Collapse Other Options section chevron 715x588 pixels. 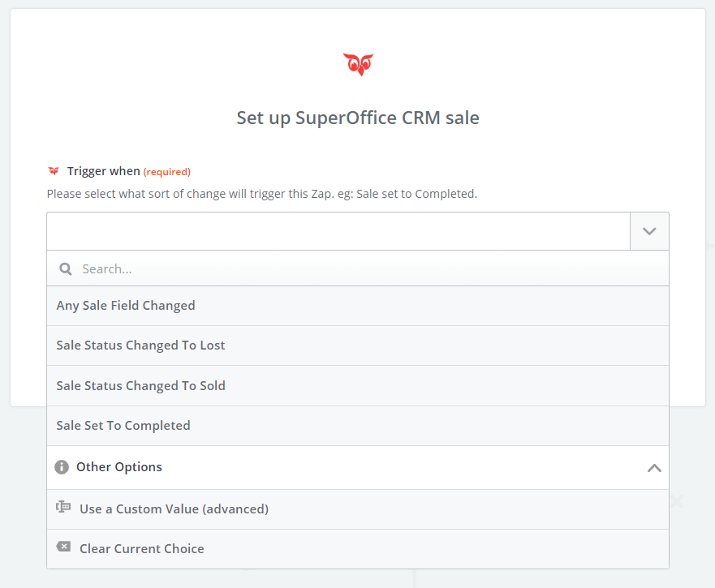(654, 468)
